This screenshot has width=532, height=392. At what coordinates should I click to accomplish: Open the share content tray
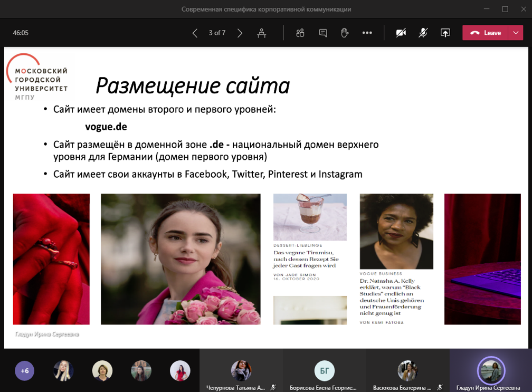[x=445, y=33]
